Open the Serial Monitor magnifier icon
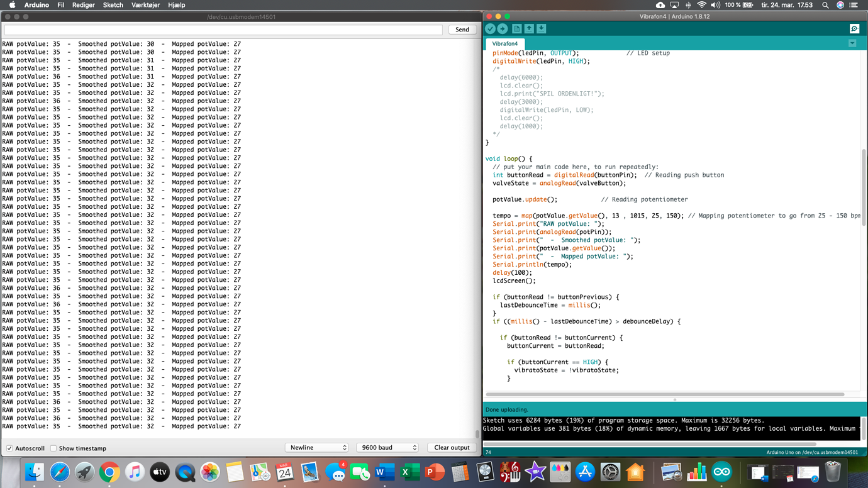 pos(854,29)
